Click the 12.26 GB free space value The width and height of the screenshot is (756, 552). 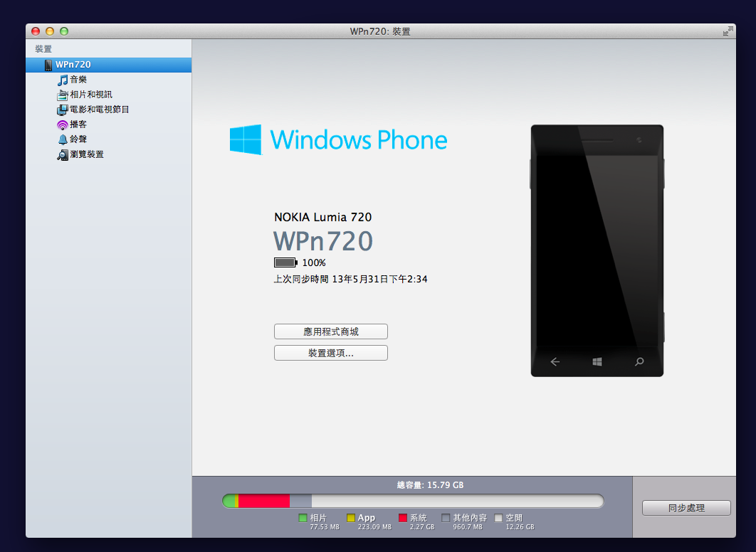click(x=520, y=527)
